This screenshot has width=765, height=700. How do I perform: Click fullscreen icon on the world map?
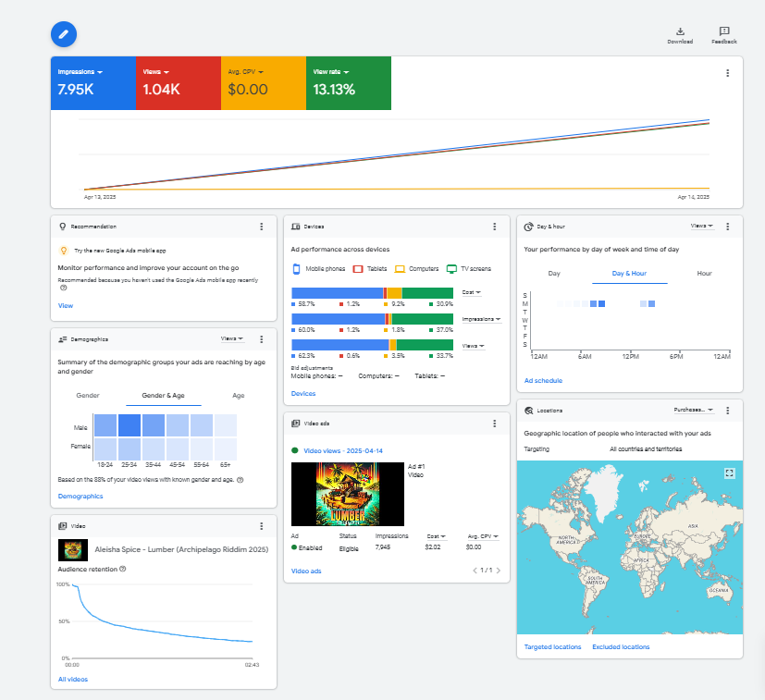[729, 473]
